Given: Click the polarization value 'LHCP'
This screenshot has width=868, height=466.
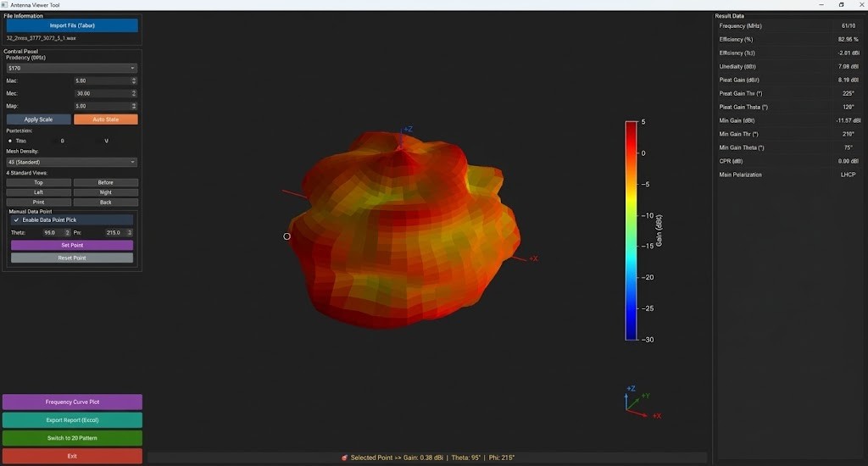Looking at the screenshot, I should (848, 175).
